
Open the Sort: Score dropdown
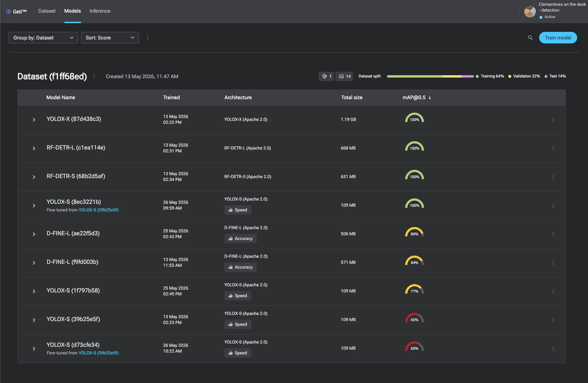tap(110, 38)
